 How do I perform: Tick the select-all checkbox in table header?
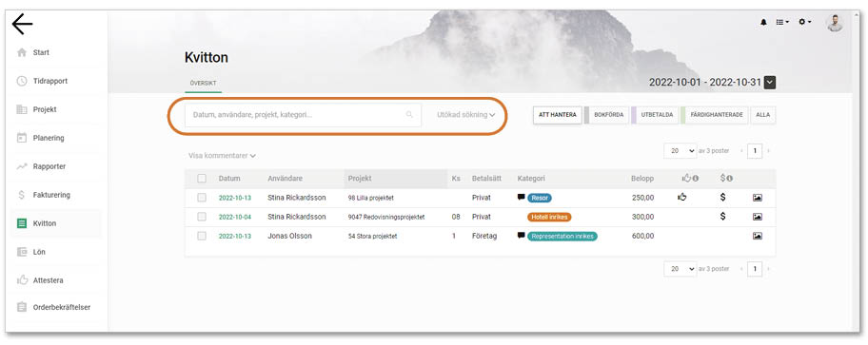202,179
